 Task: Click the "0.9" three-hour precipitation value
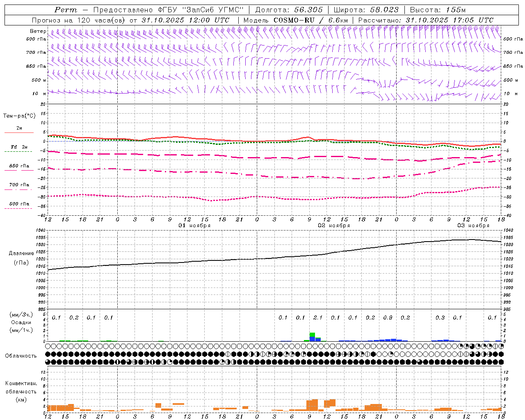click(388, 317)
